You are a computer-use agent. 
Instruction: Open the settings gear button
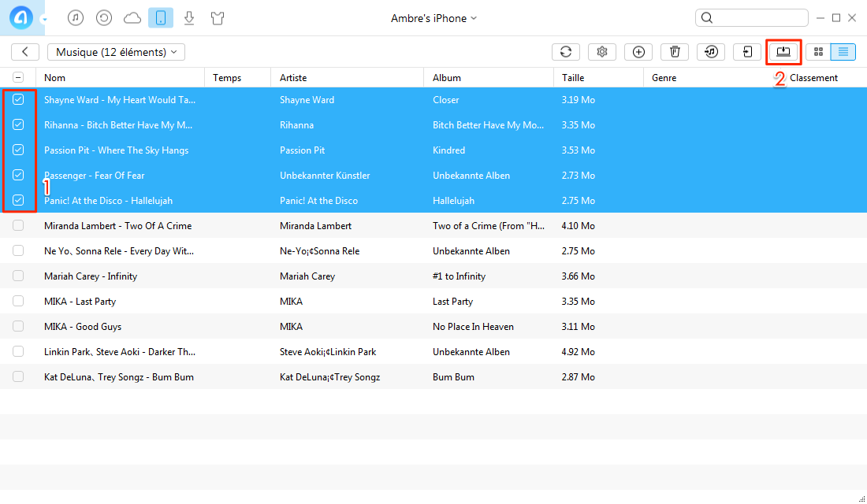click(x=602, y=52)
